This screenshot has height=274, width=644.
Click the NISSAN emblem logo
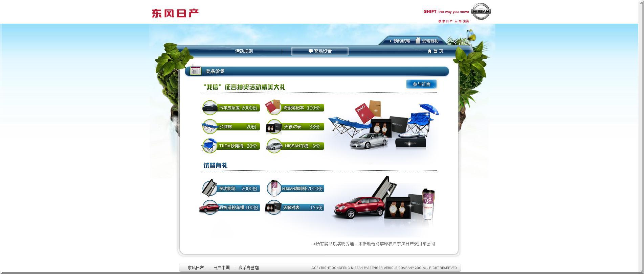(481, 11)
